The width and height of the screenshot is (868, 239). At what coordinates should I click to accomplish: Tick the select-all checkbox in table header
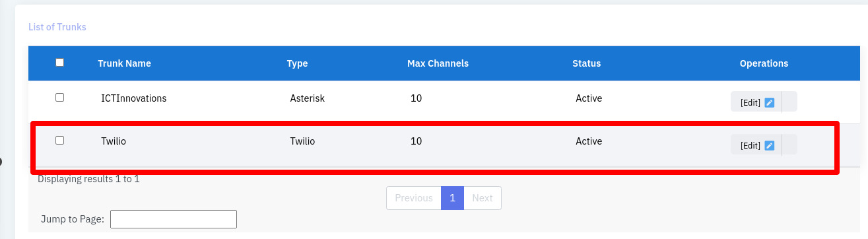[x=59, y=63]
